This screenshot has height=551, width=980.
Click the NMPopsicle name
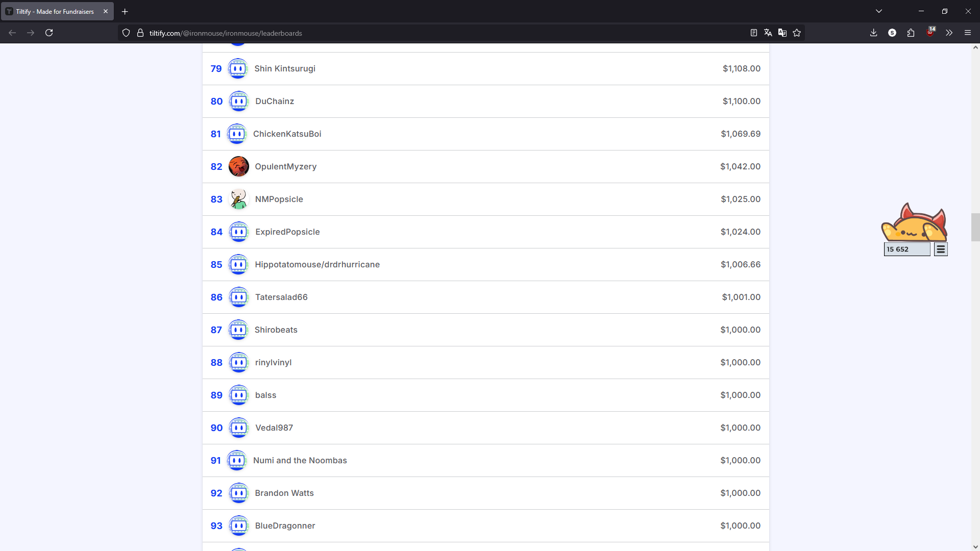click(x=279, y=199)
